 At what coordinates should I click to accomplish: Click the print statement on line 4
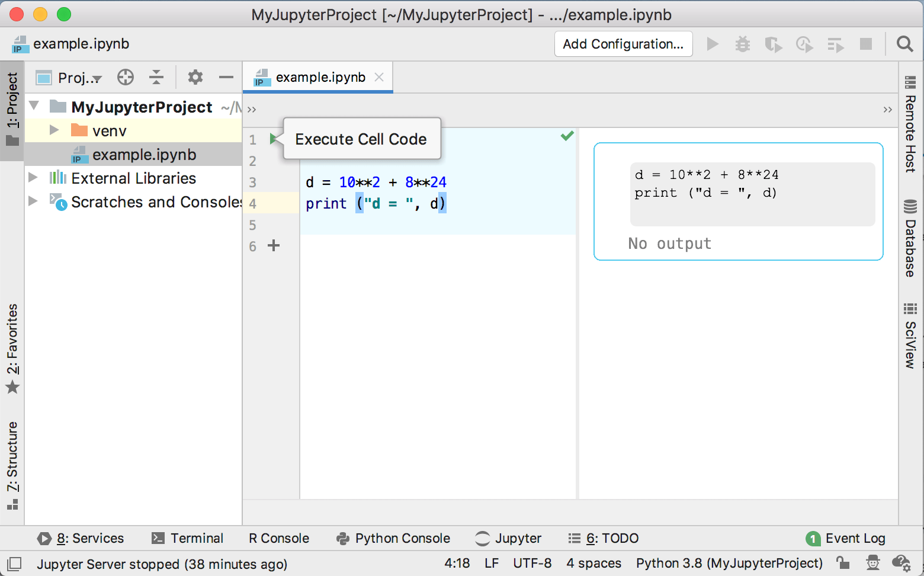pyautogui.click(x=376, y=203)
